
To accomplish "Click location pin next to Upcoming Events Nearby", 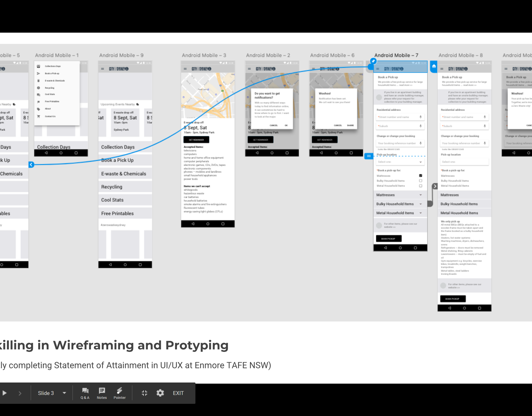I will click(x=138, y=104).
